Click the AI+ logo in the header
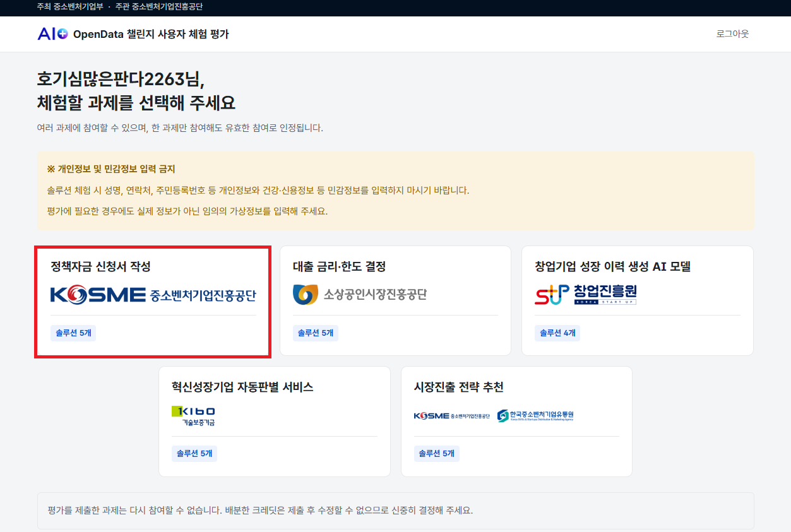 [x=52, y=34]
